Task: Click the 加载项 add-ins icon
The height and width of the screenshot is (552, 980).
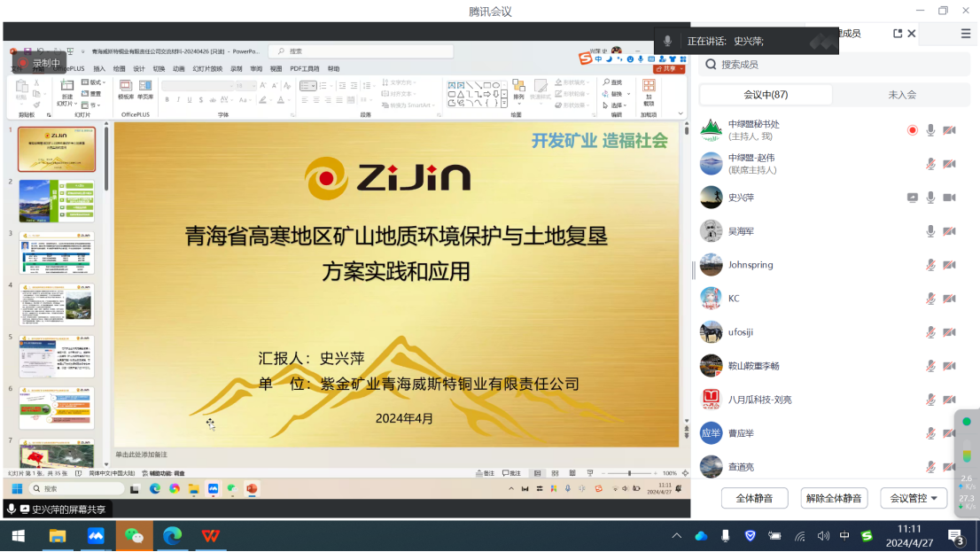Action: 649,93
